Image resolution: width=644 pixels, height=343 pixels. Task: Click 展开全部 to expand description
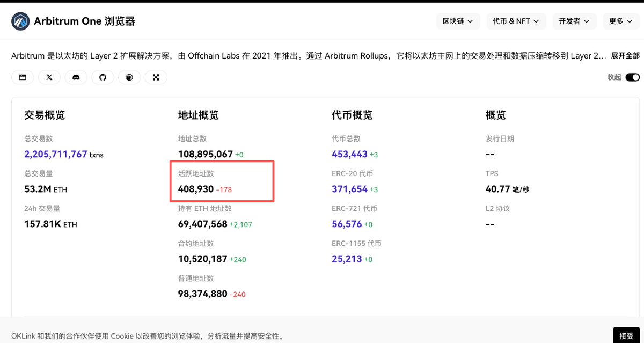(625, 56)
